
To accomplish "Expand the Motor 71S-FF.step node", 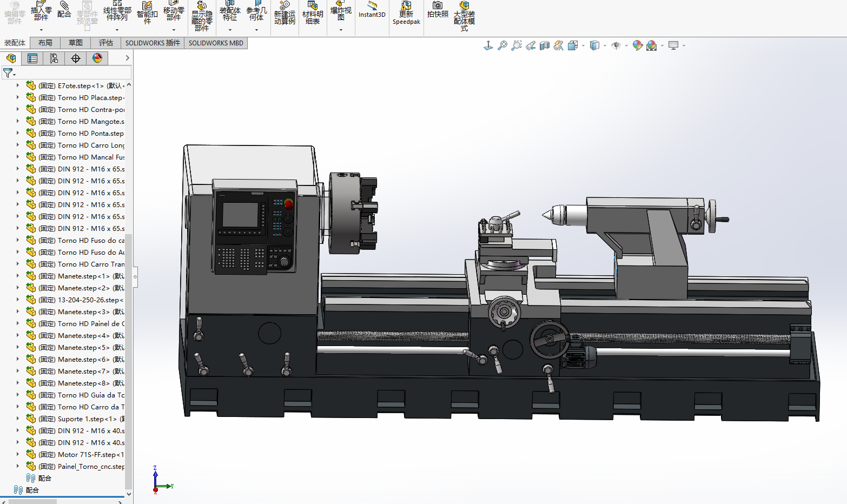I will pos(18,454).
